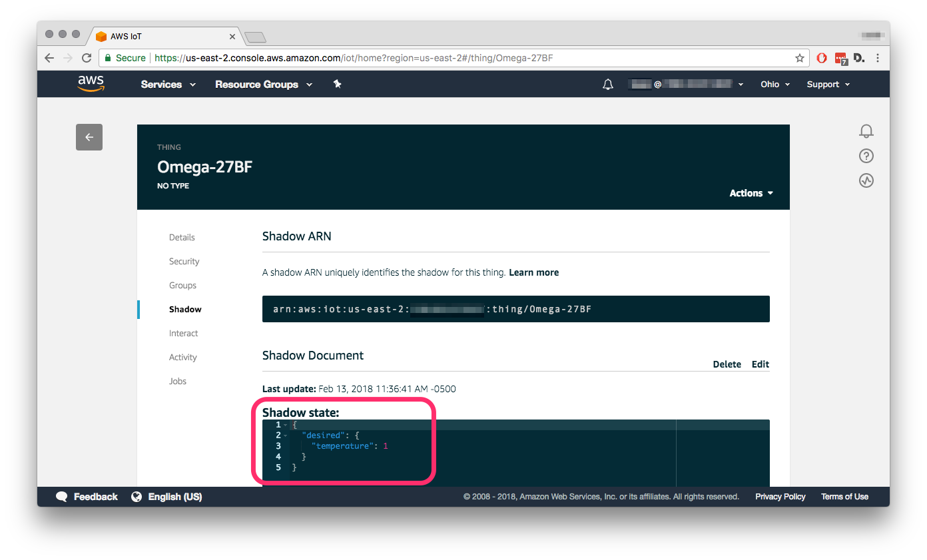Viewport: 927px width, 560px height.
Task: Open the Details section
Action: [x=182, y=237]
